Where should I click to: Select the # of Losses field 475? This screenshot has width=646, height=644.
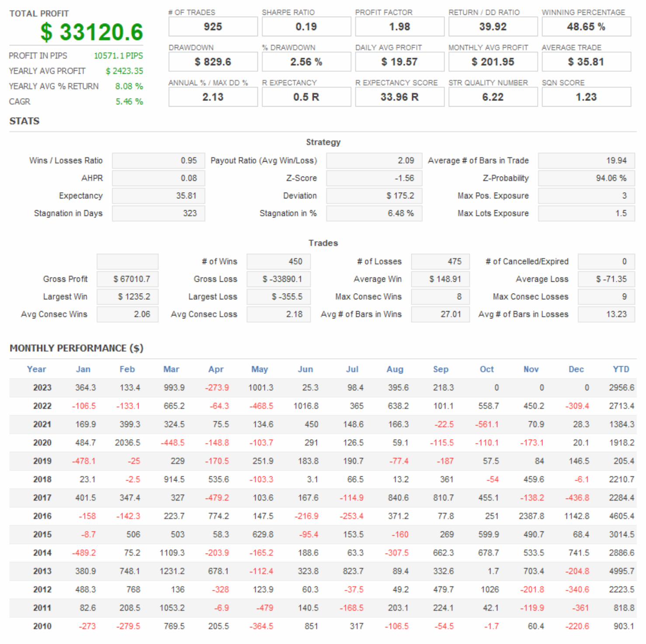[x=440, y=261]
